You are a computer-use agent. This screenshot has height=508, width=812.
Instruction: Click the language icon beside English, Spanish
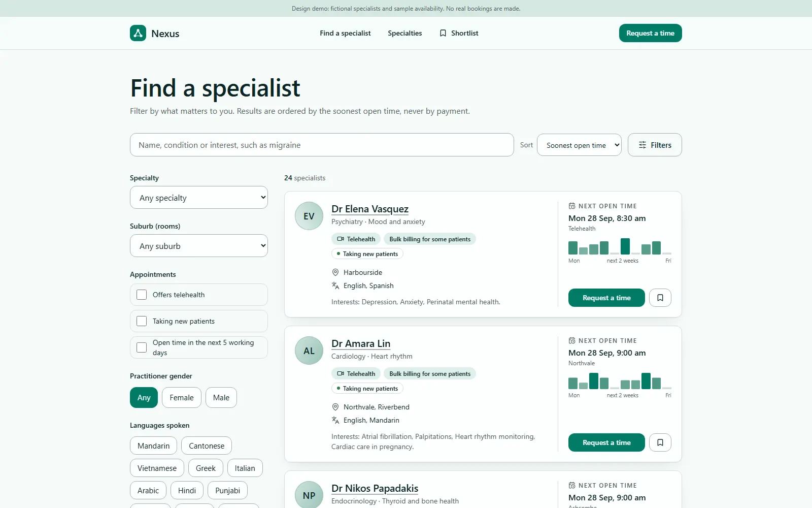(335, 285)
